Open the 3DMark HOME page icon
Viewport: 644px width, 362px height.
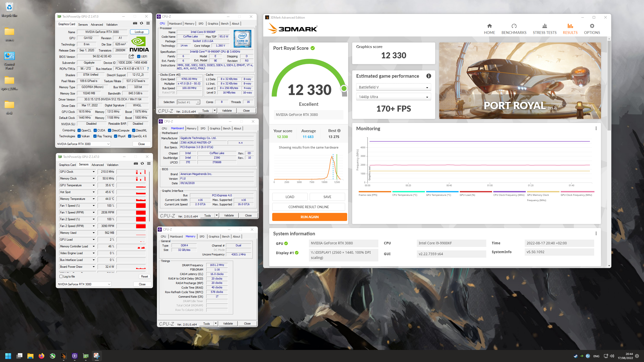click(x=489, y=26)
